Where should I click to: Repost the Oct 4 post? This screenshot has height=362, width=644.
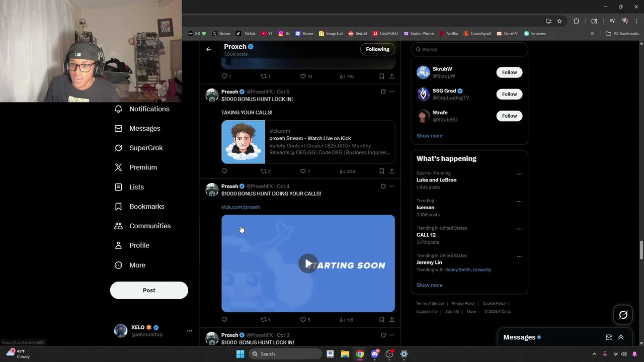[265, 319]
